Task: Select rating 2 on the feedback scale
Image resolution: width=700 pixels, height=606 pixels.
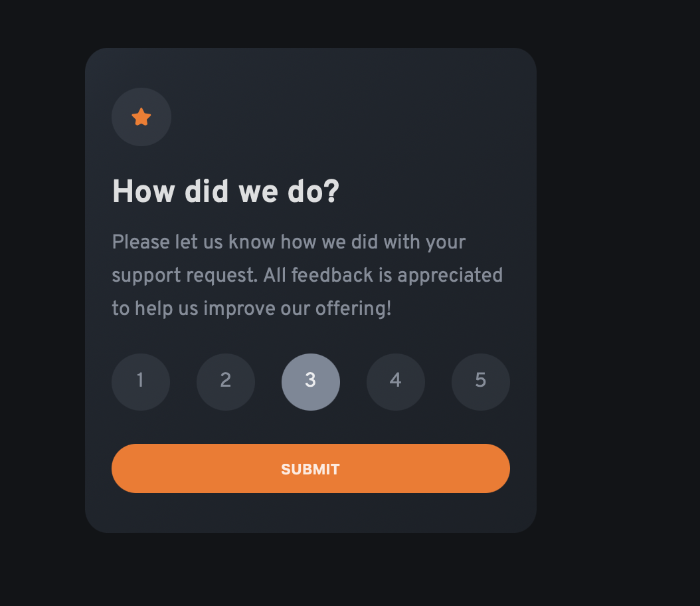Action: click(x=226, y=381)
